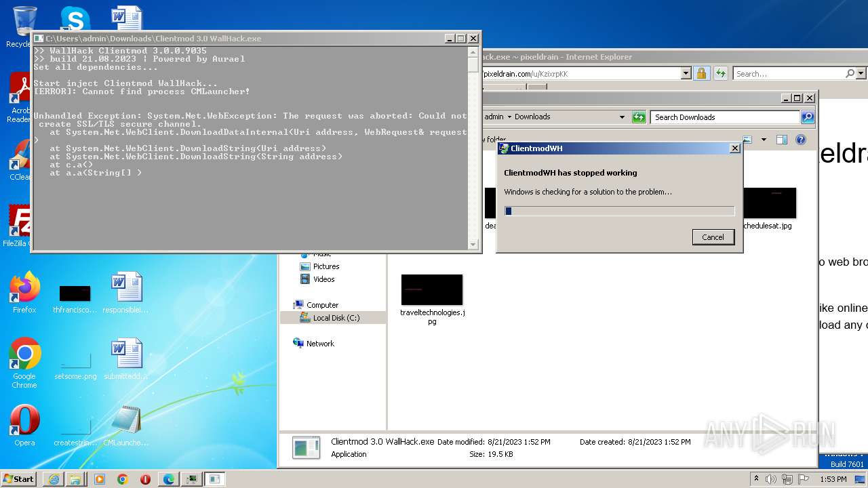Viewport: 868px width, 488px height.
Task: Click the solution-check progress bar
Action: pyautogui.click(x=620, y=211)
